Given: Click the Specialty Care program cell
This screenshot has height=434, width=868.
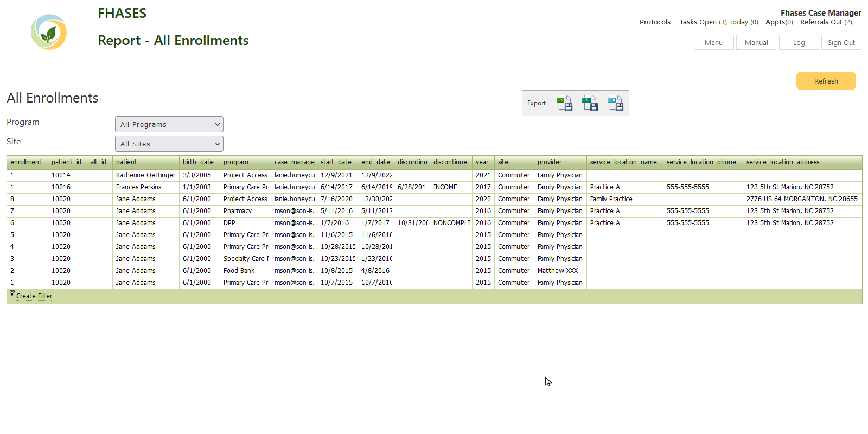Looking at the screenshot, I should click(245, 259).
